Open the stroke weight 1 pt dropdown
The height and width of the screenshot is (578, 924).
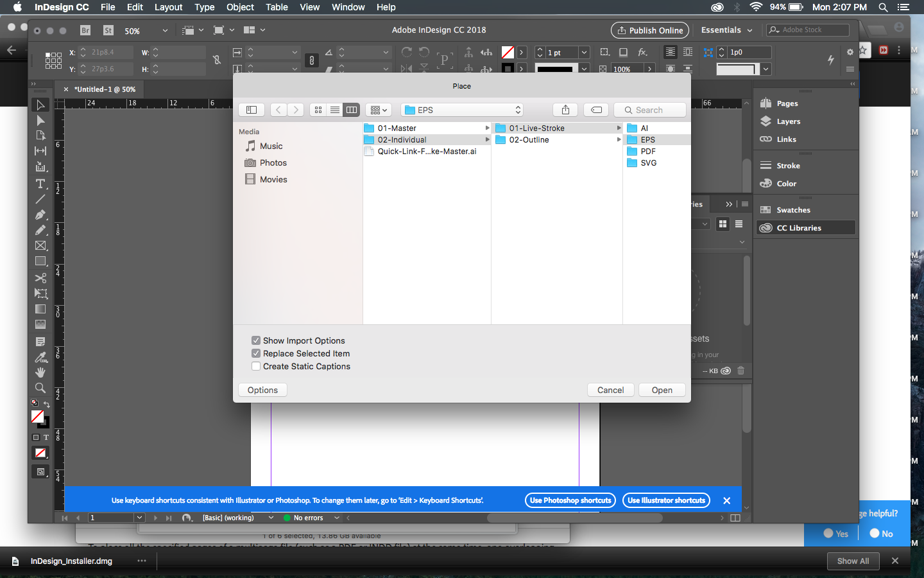(x=584, y=52)
